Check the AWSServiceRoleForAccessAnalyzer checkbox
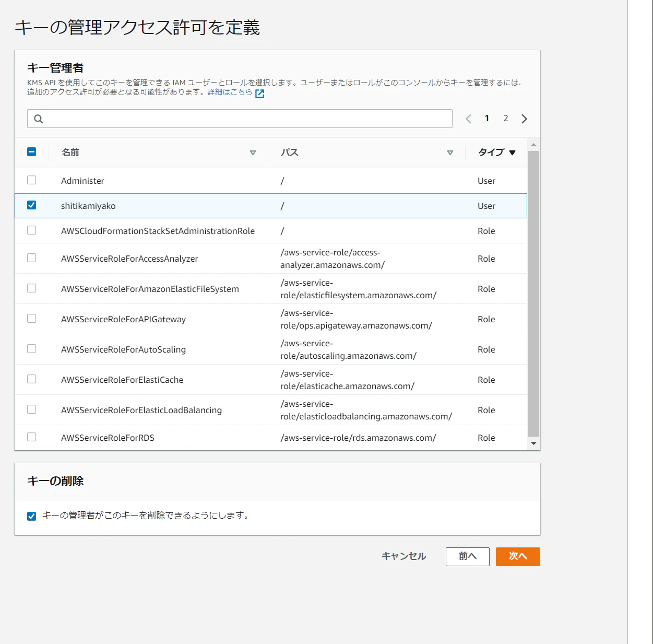The width and height of the screenshot is (653, 644). 32,258
